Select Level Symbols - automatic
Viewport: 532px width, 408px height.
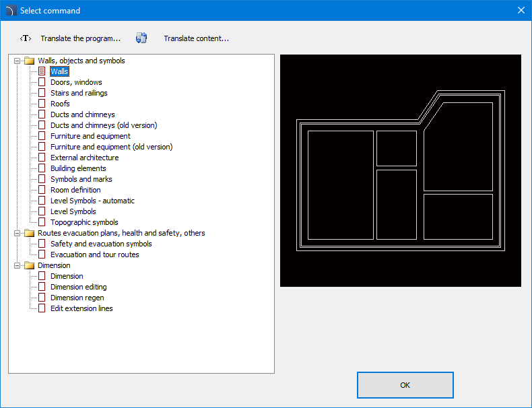pyautogui.click(x=92, y=201)
